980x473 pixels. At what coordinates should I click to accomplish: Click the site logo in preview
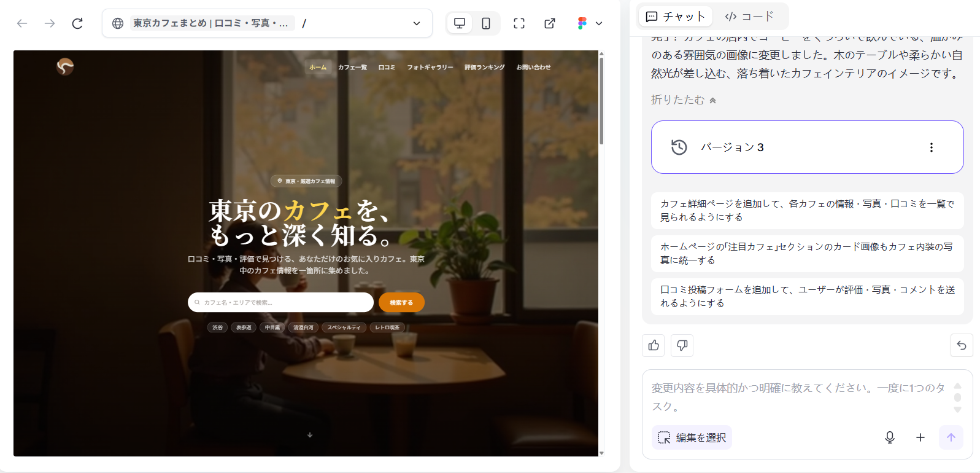click(65, 66)
